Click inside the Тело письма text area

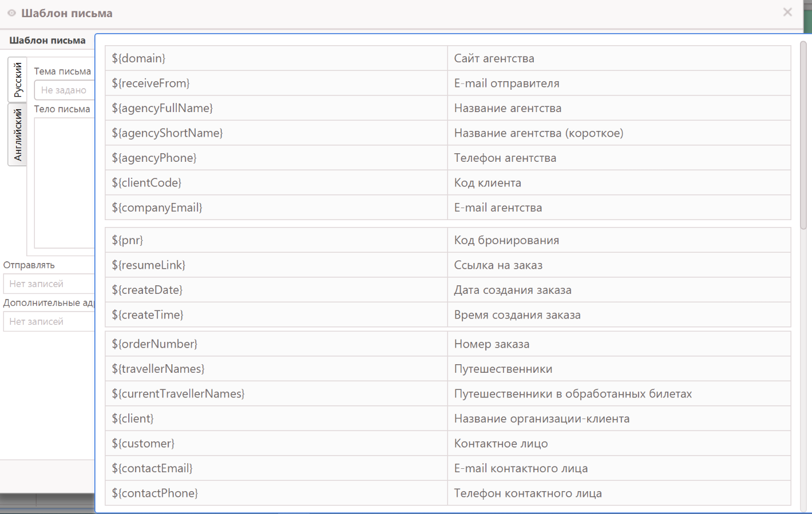pos(64,183)
